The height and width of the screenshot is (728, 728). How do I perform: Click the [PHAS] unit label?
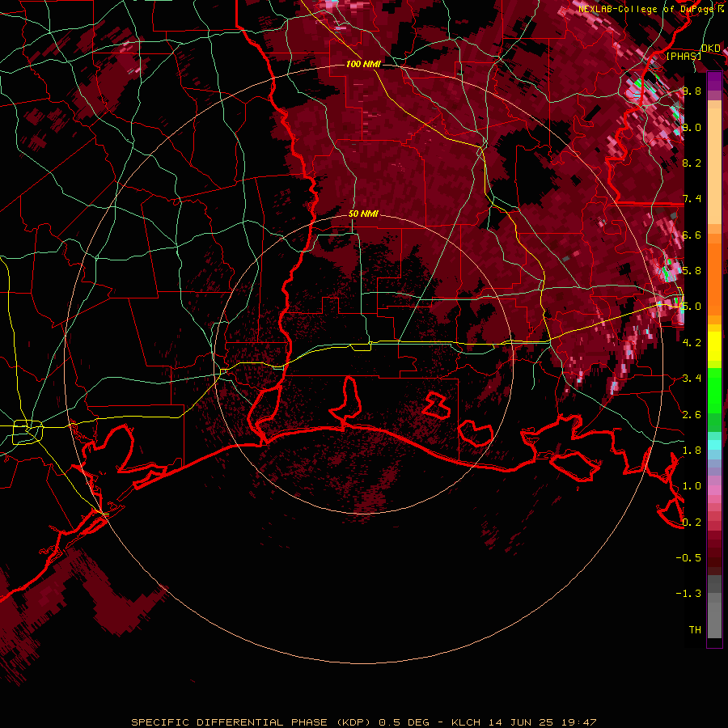point(684,56)
